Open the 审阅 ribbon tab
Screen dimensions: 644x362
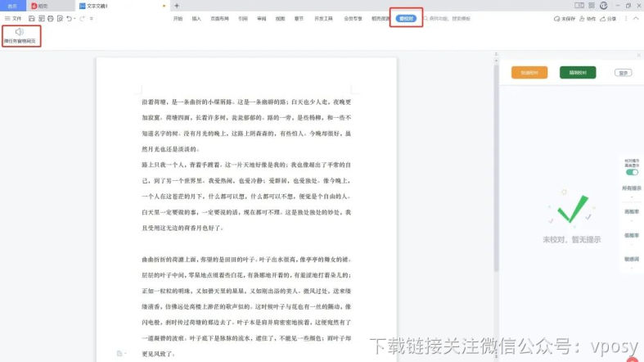262,19
